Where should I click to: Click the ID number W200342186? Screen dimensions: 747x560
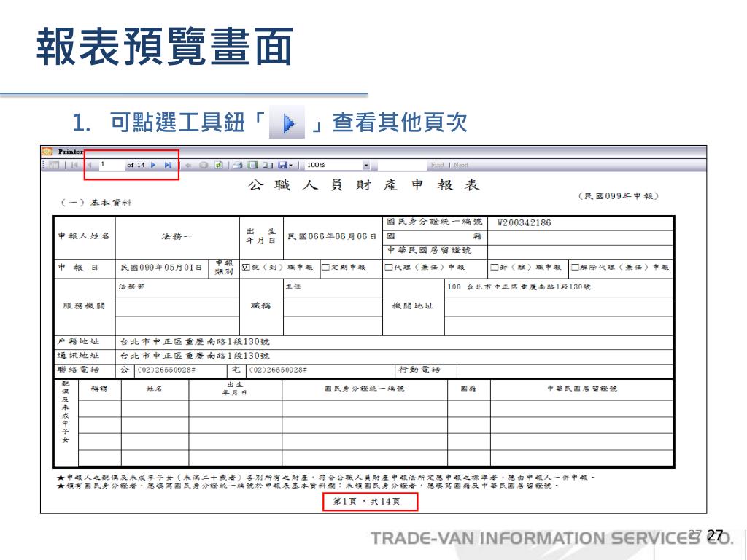[524, 222]
